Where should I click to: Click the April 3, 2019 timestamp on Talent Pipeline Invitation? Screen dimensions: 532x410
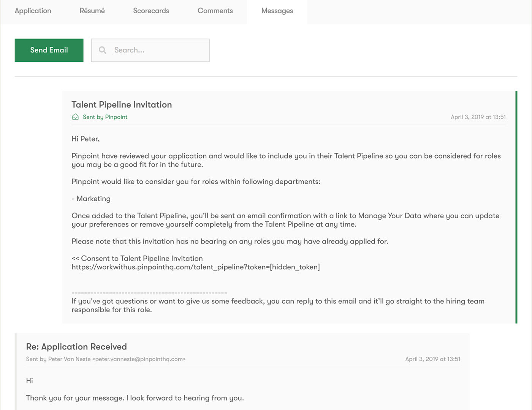pos(478,117)
